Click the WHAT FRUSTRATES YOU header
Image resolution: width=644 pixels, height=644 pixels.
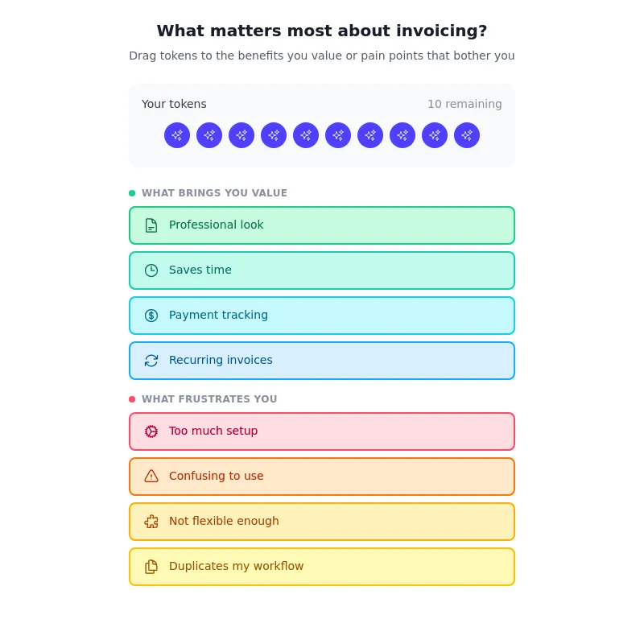click(x=209, y=399)
